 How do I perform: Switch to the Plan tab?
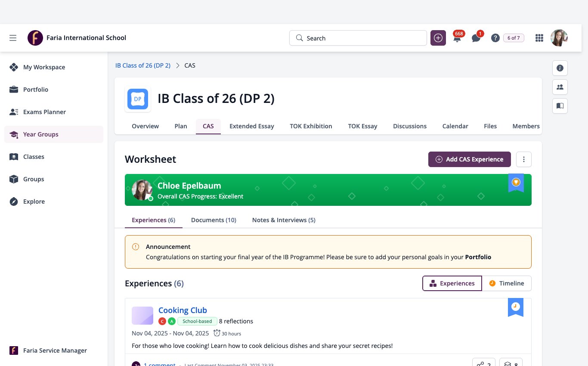click(181, 126)
